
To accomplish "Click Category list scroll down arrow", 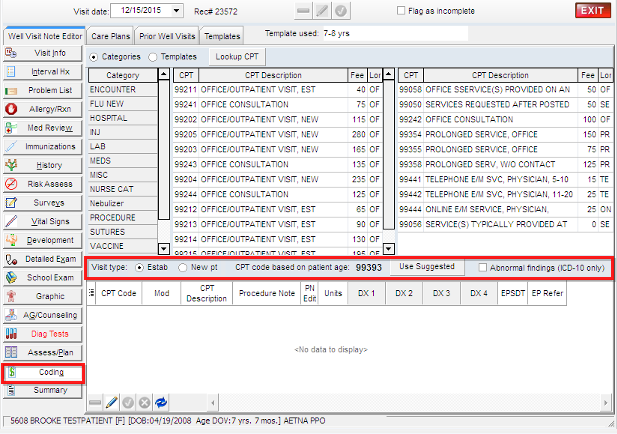I will (164, 248).
